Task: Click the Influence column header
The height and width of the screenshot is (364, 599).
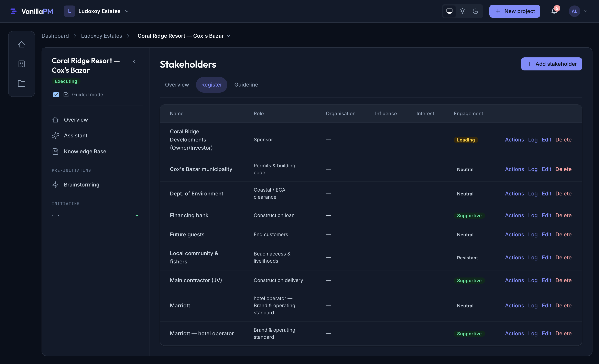Action: pyautogui.click(x=386, y=114)
